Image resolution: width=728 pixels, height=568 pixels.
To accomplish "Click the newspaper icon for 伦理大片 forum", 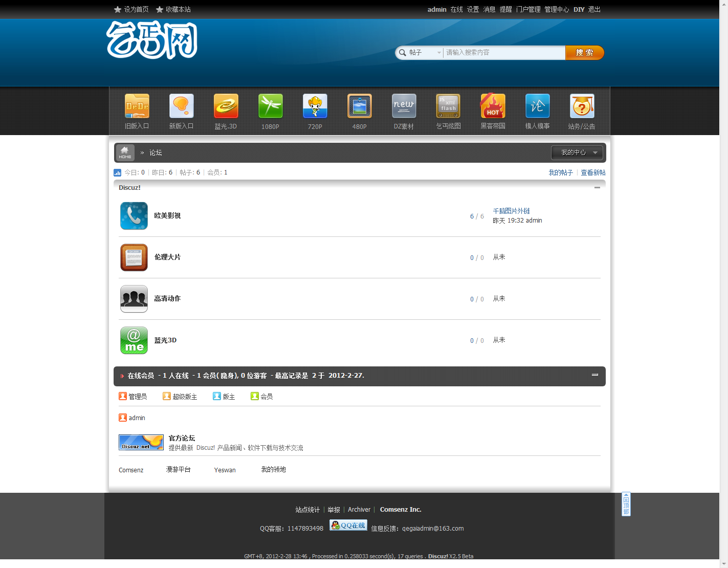I will [x=134, y=257].
